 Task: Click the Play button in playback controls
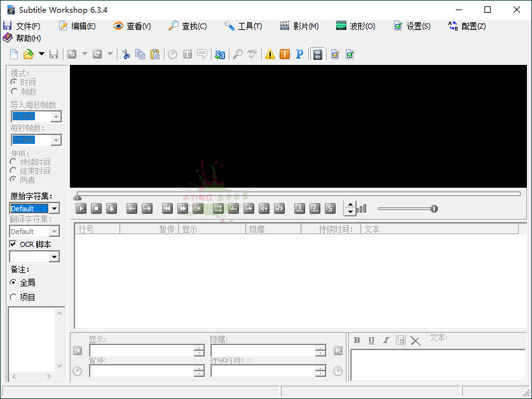[79, 208]
